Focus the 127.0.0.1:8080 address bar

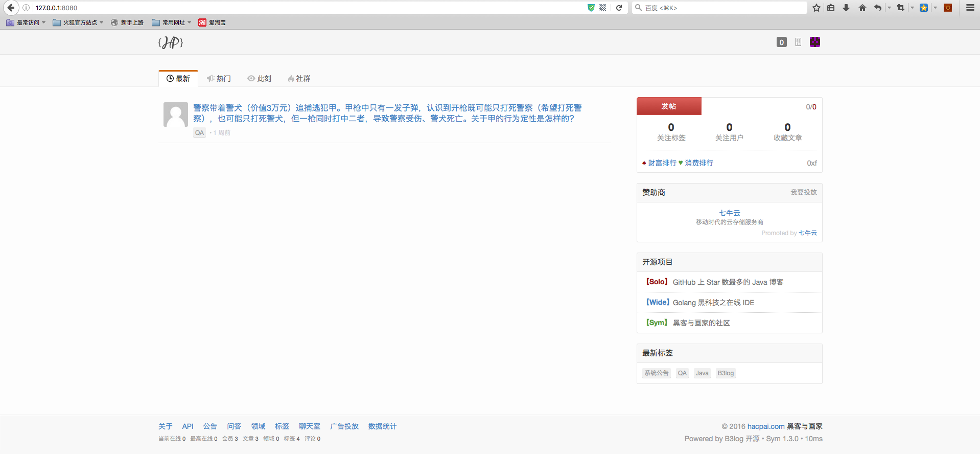pyautogui.click(x=307, y=8)
